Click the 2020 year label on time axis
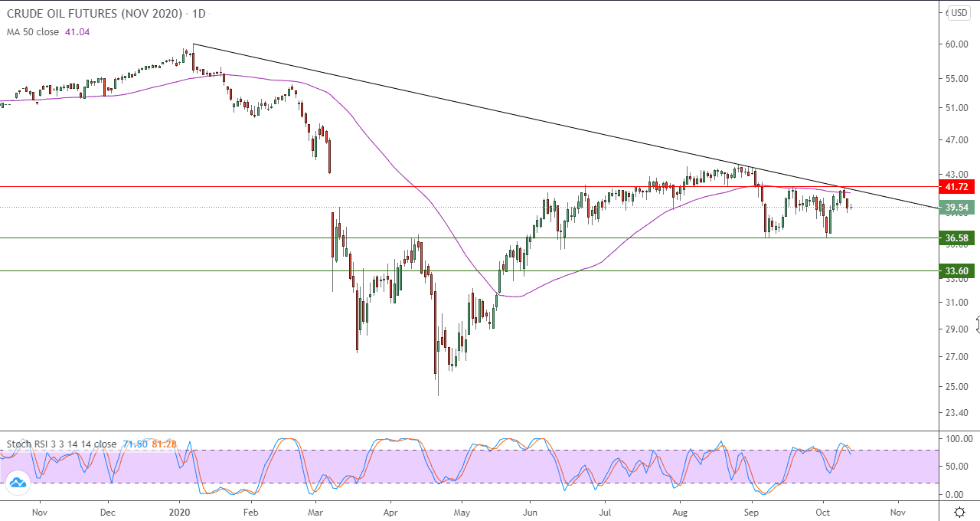980x521 pixels. 179,511
